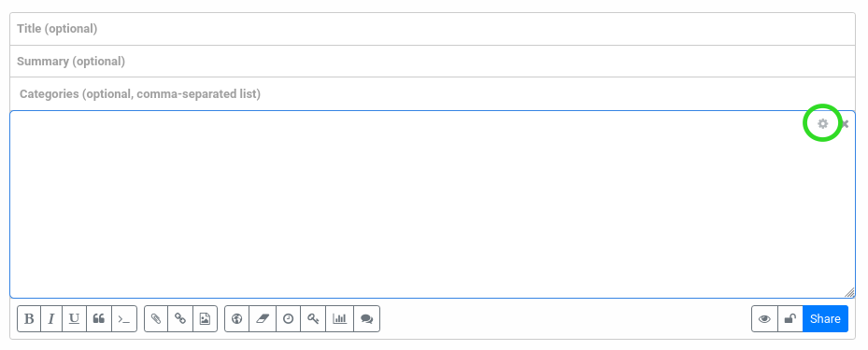Clear location with the eraser icon
868x350 pixels.
tap(263, 318)
